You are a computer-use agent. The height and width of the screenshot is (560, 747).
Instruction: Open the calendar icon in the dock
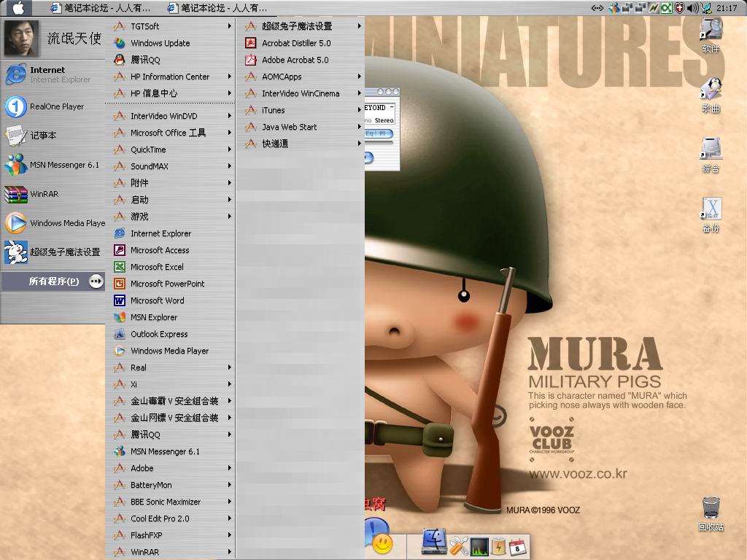(x=517, y=547)
